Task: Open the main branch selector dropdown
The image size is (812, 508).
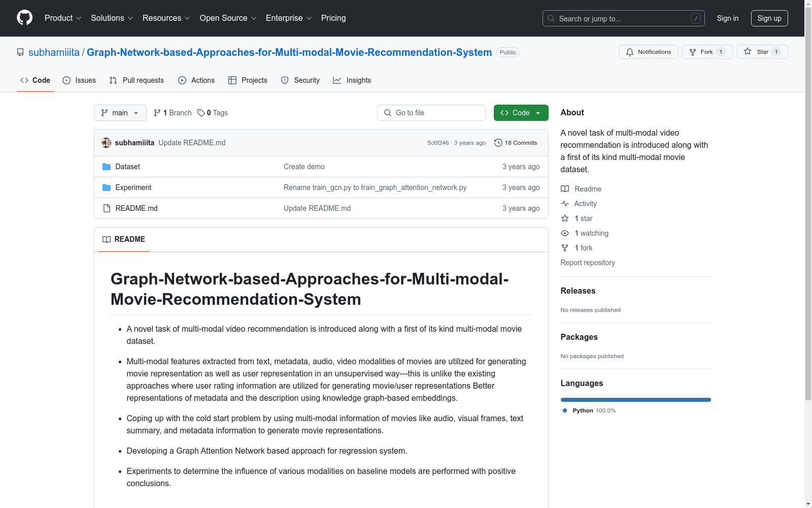Action: pos(120,113)
